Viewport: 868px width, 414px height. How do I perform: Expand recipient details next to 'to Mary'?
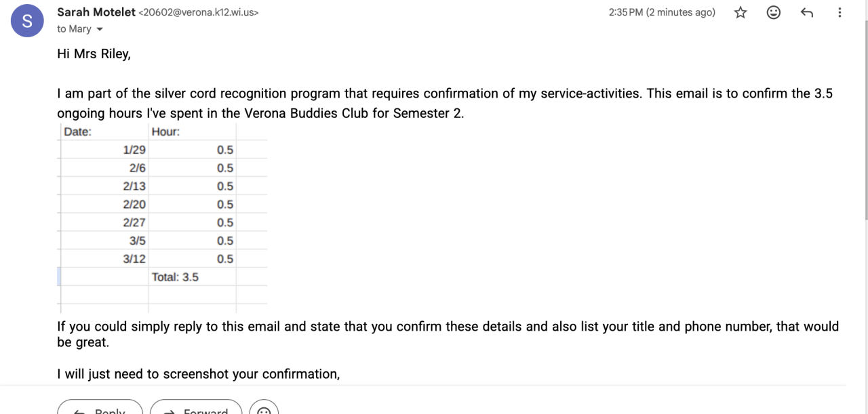tap(100, 29)
